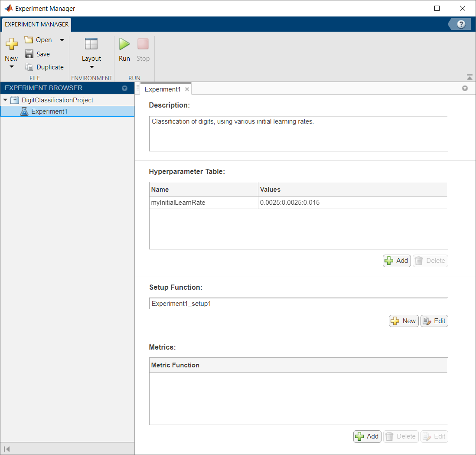Viewport: 476px width, 455px height.
Task: Select the DigitClassificationProject project row
Action: pyautogui.click(x=67, y=100)
